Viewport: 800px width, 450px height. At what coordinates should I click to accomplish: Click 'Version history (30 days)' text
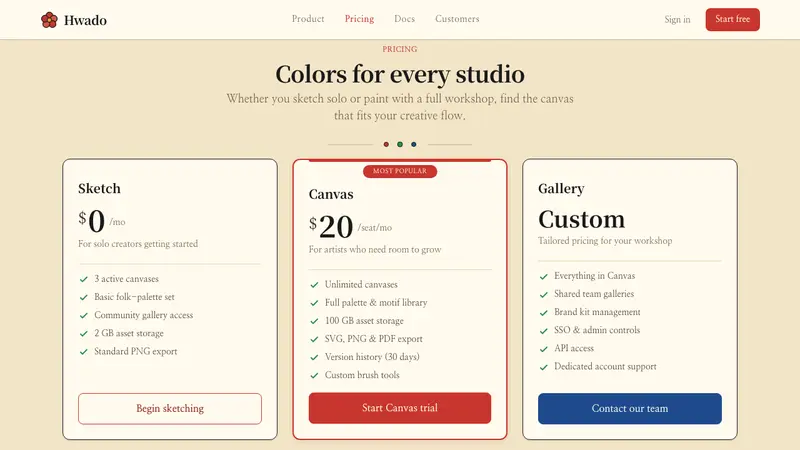(372, 357)
